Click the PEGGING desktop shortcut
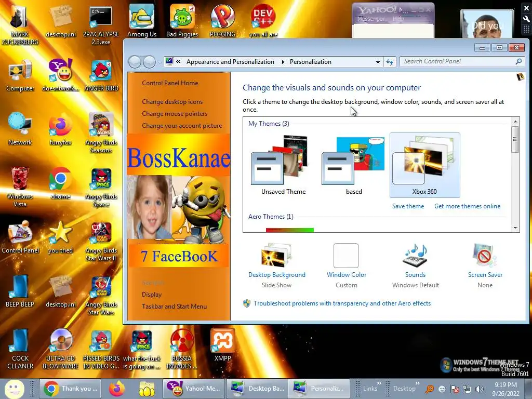 pyautogui.click(x=222, y=20)
